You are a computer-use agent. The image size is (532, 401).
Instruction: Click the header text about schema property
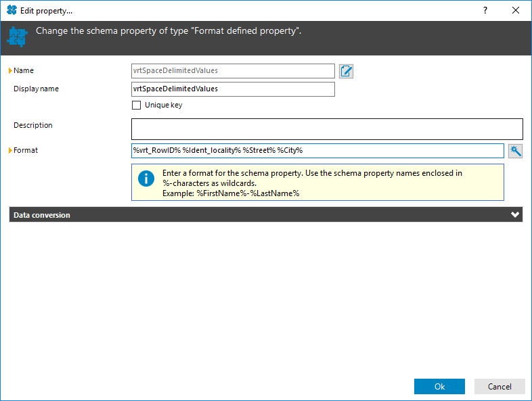[x=169, y=31]
